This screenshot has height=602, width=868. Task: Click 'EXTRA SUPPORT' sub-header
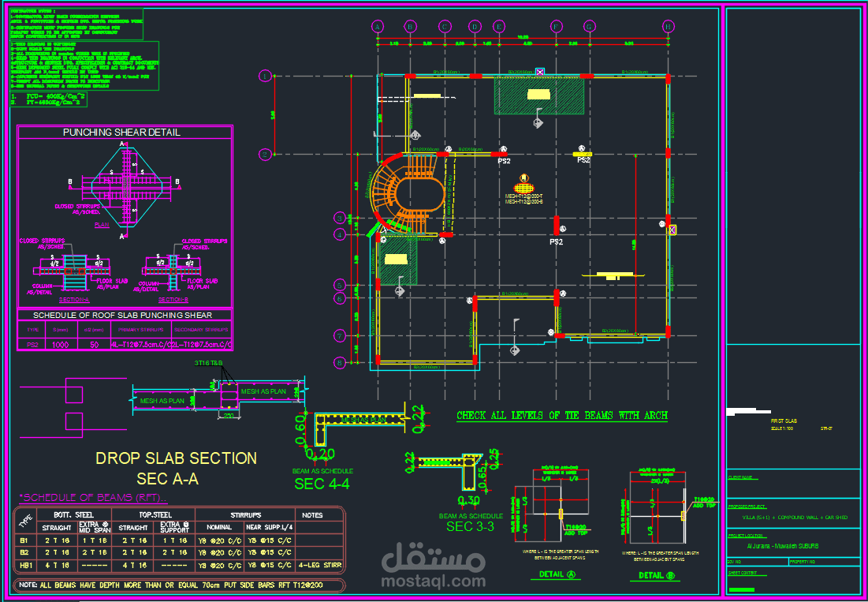click(175, 528)
